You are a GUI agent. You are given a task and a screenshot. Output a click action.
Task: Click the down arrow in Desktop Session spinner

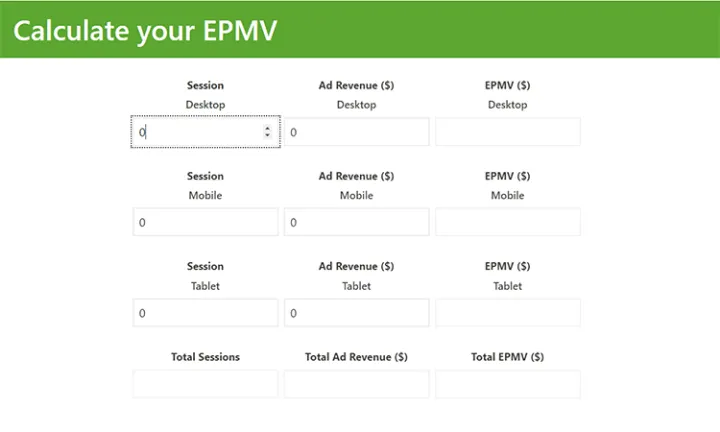tap(267, 135)
